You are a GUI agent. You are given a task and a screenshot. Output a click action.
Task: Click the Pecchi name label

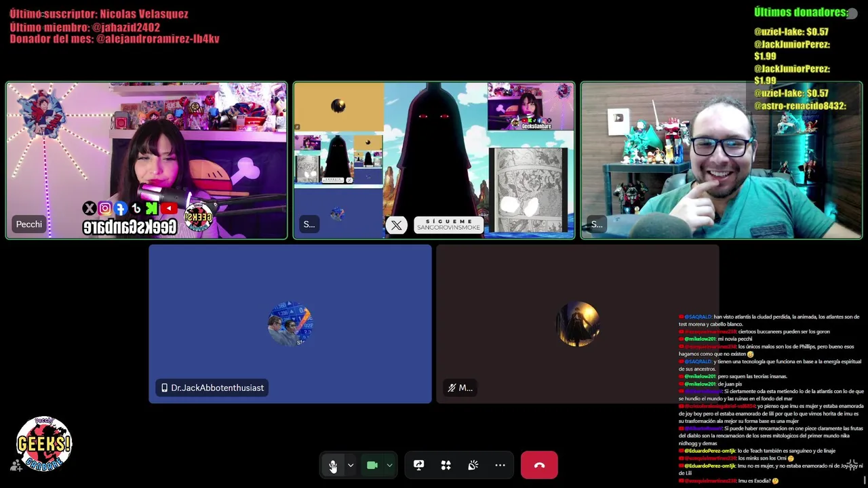coord(29,224)
